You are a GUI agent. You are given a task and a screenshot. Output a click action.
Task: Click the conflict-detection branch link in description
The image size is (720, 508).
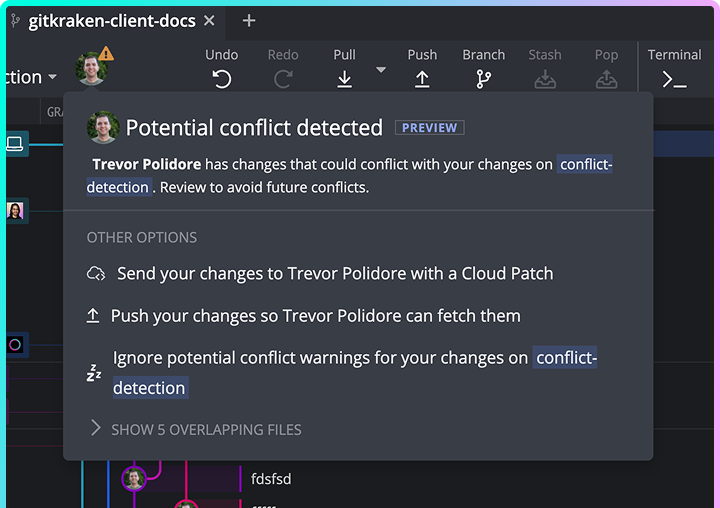584,164
